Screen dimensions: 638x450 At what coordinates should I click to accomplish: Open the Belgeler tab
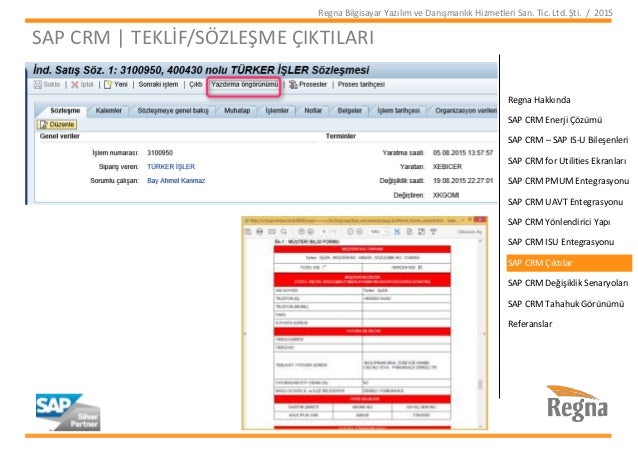coord(350,110)
